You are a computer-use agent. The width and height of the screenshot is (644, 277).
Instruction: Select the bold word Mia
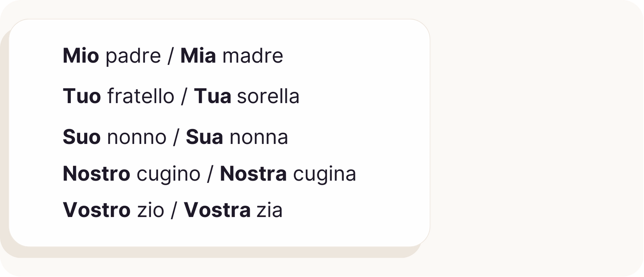coord(198,56)
